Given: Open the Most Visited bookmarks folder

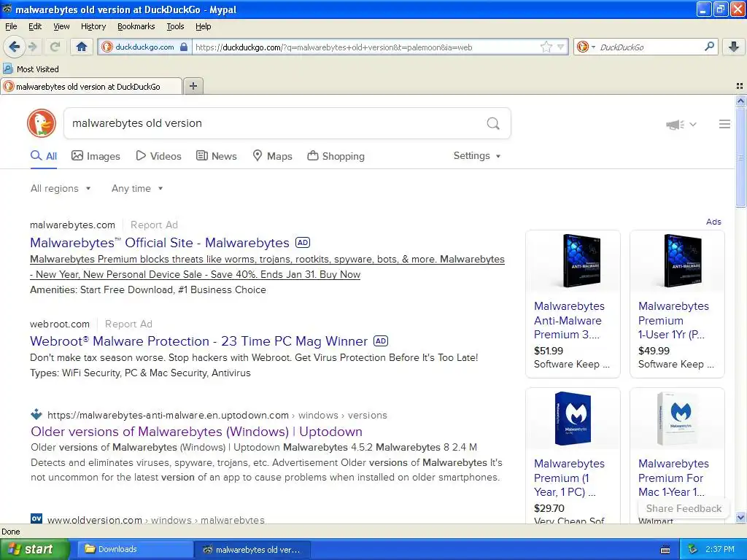Looking at the screenshot, I should coord(31,69).
